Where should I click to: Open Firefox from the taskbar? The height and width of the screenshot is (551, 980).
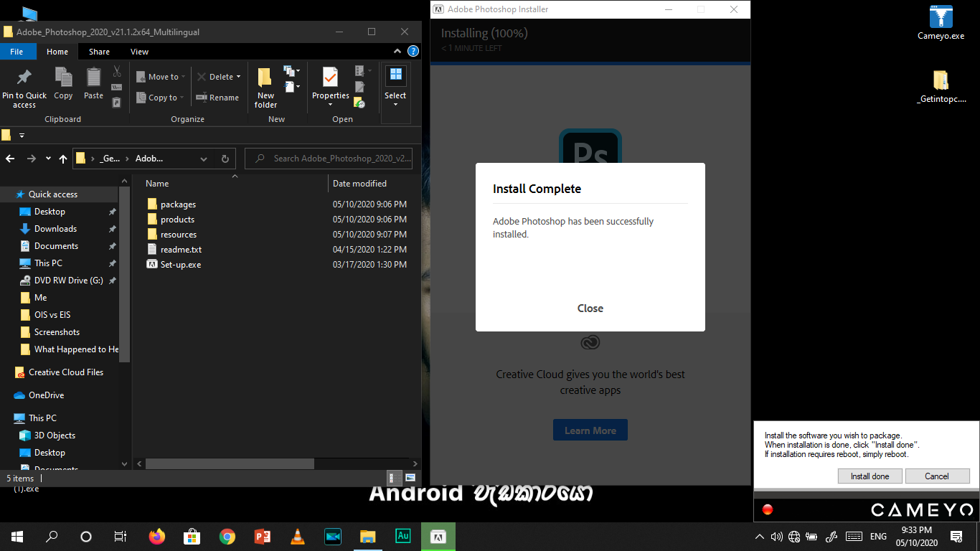pos(156,536)
